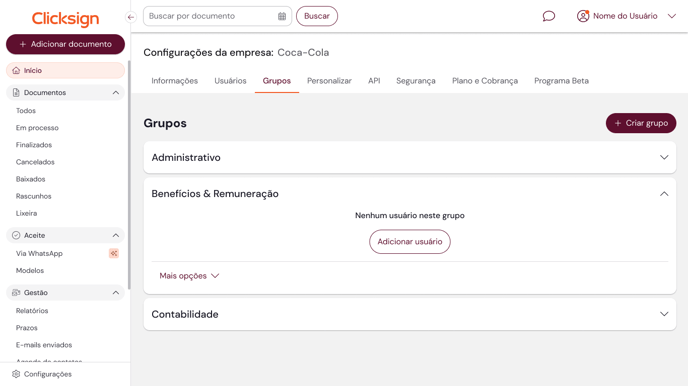Click the Criar grupo button
Viewport: 688px width, 386px height.
tap(641, 123)
